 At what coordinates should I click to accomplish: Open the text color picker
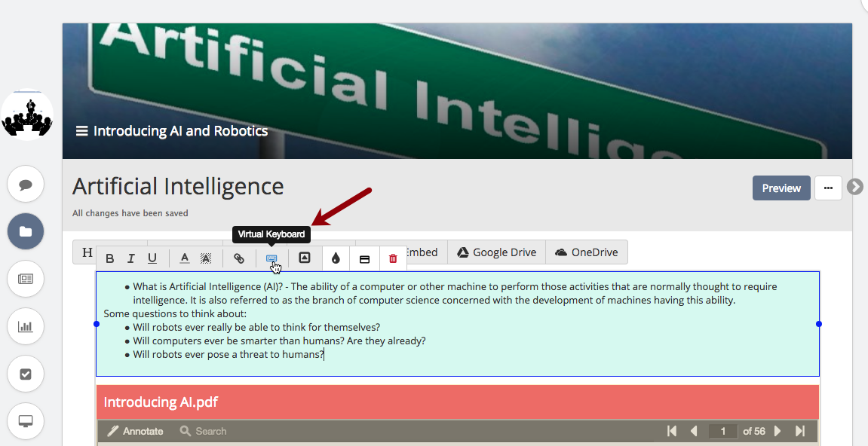[x=185, y=258]
